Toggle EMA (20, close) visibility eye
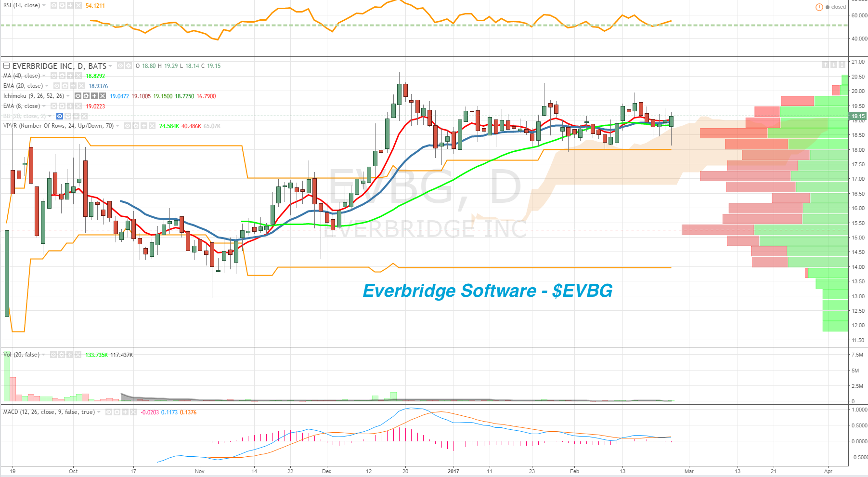This screenshot has width=868, height=477. [x=57, y=86]
